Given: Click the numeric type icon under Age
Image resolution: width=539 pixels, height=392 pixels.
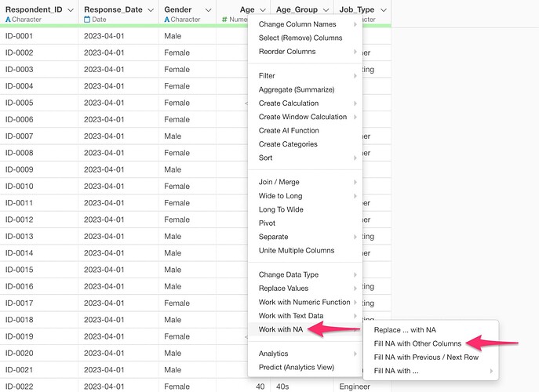Looking at the screenshot, I should [224, 20].
